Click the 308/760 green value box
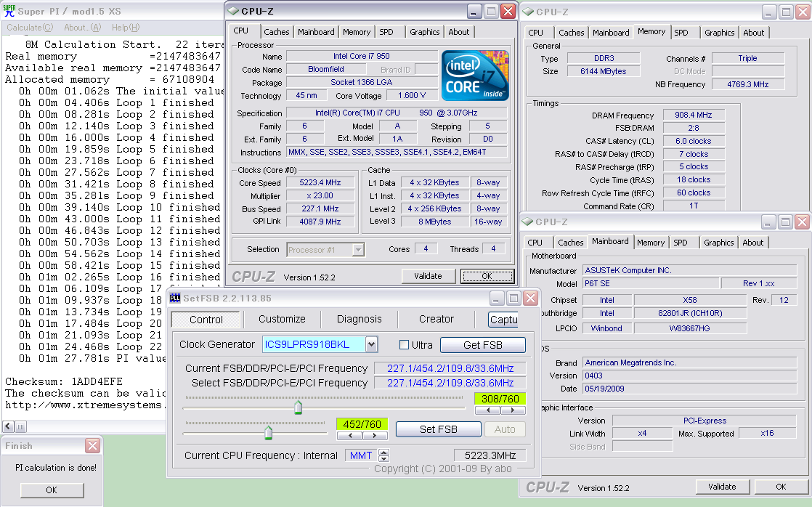Viewport: 812px width, 507px height. [x=500, y=399]
